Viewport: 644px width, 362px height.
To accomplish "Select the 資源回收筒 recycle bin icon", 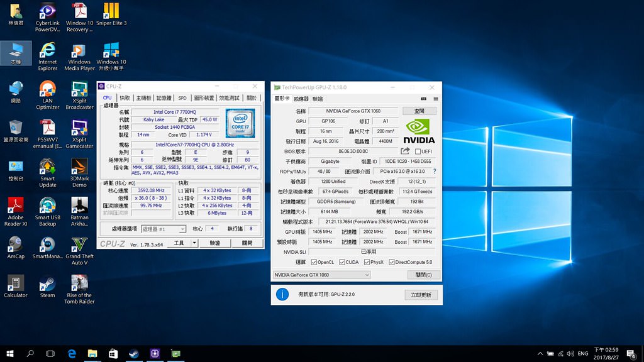I will click(16, 131).
